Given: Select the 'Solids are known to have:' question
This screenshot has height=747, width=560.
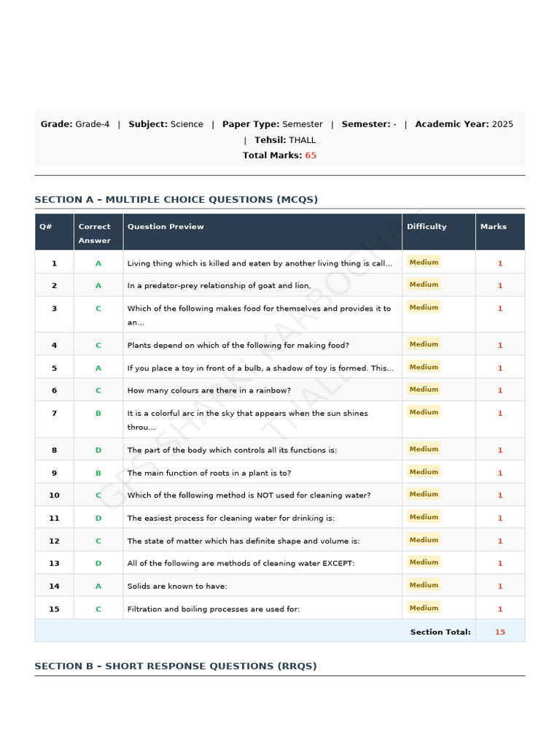Looking at the screenshot, I should (177, 586).
